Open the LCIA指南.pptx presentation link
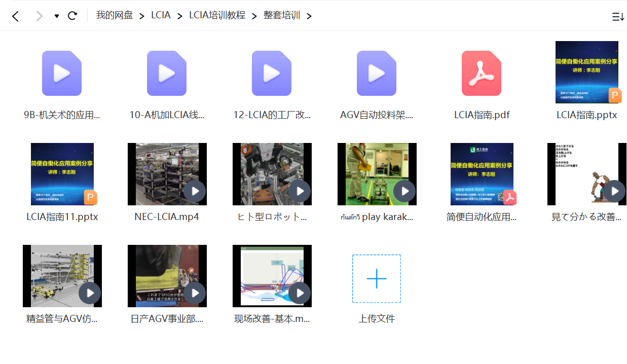Screen dimensions: 627x364 (586, 115)
